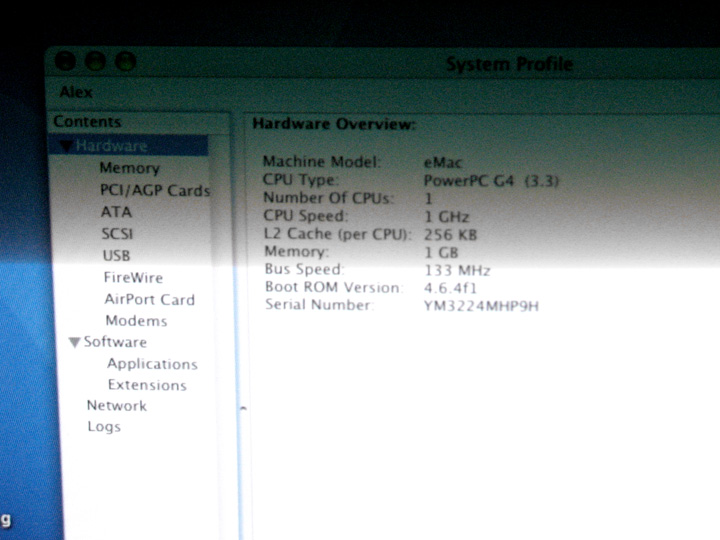Collapse the Software disclosure triangle

(74, 343)
